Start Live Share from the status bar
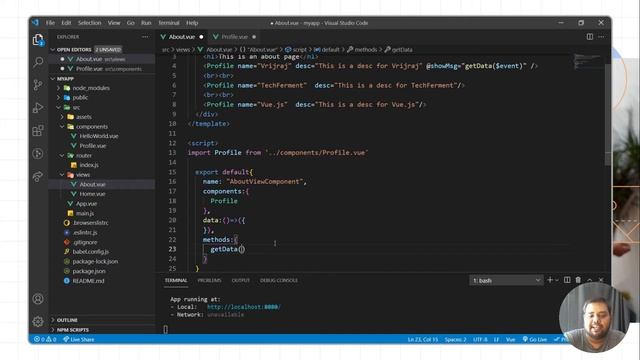 78,339
